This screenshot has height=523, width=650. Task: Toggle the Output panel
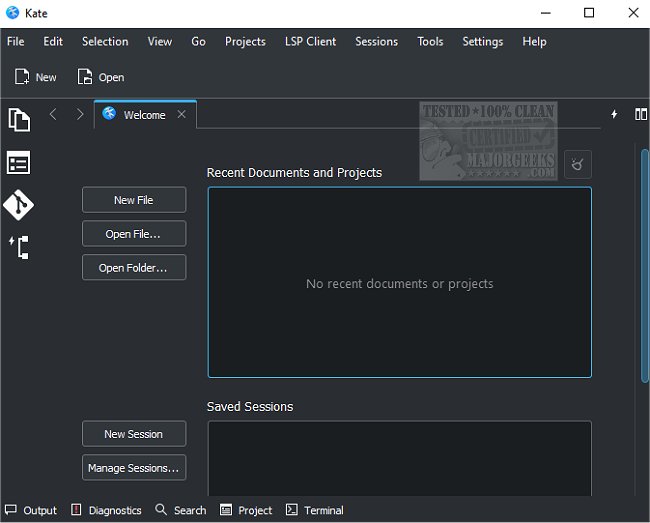(31, 510)
